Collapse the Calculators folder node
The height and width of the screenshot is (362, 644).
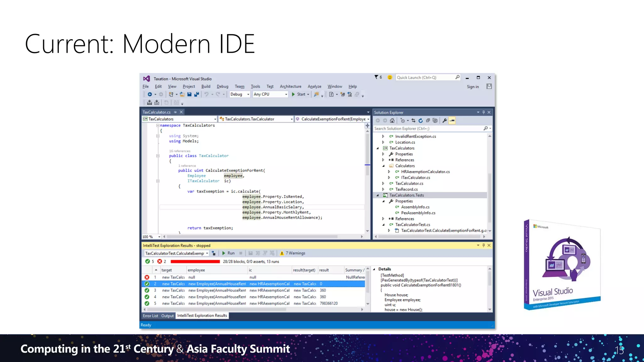[383, 166]
